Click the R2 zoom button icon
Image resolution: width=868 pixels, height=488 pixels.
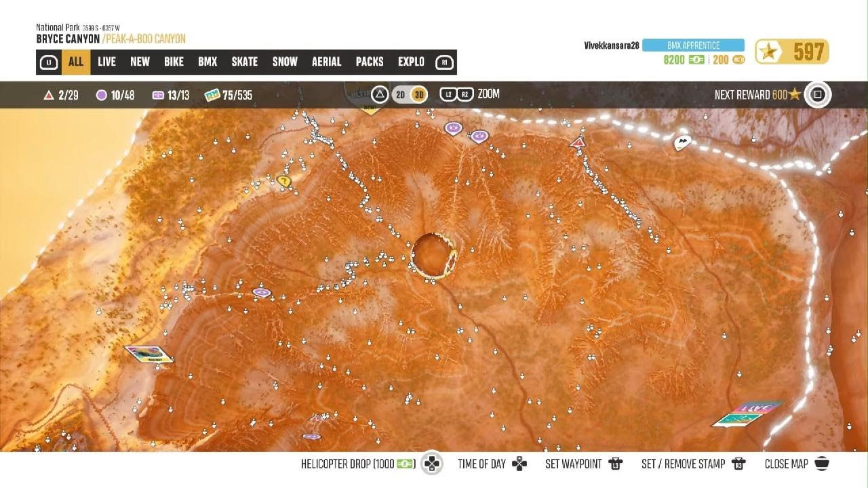coord(465,95)
